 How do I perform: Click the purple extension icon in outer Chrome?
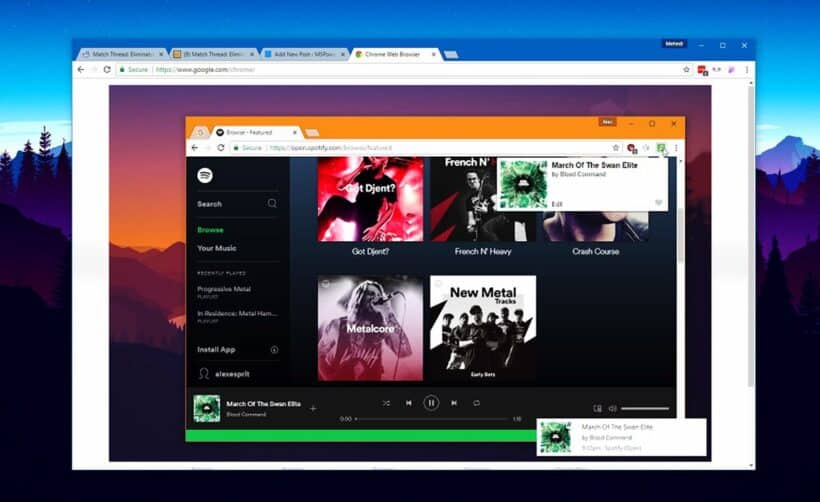[732, 70]
